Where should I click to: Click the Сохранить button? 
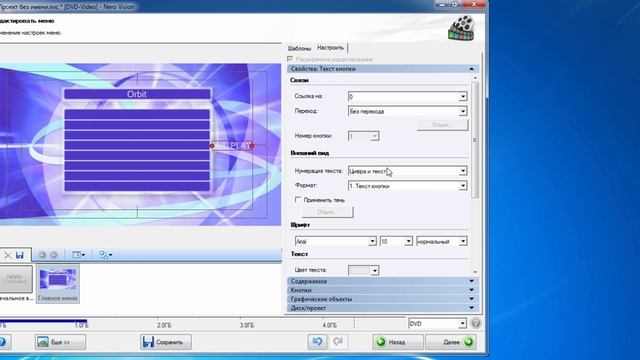pos(166,342)
